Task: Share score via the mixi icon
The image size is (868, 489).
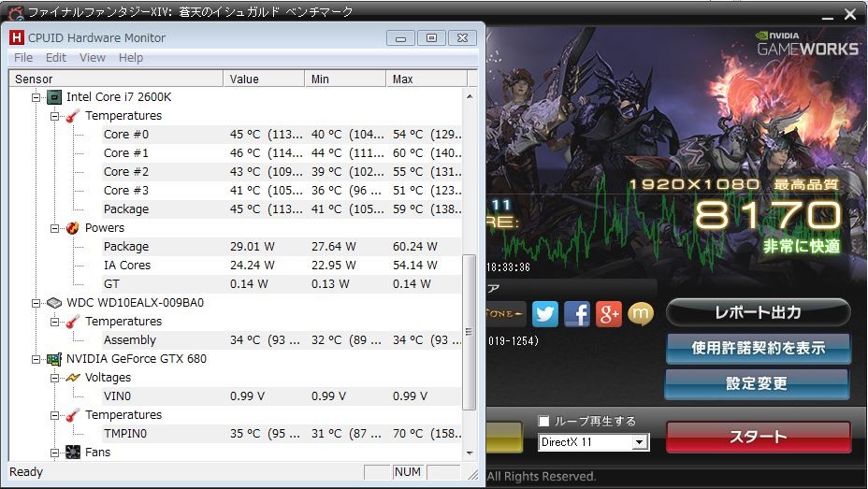Action: tap(641, 313)
